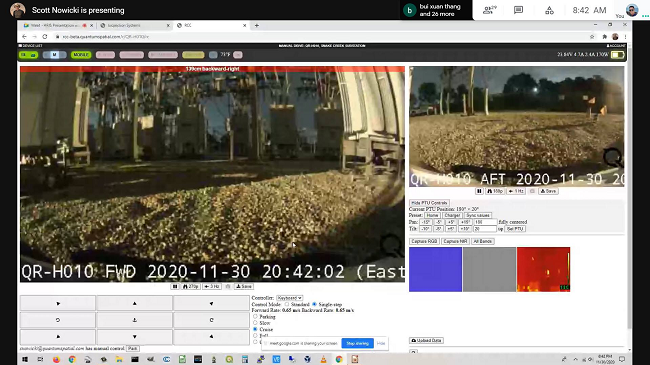Select the Parking speed option
The height and width of the screenshot is (365, 650).
(255, 316)
